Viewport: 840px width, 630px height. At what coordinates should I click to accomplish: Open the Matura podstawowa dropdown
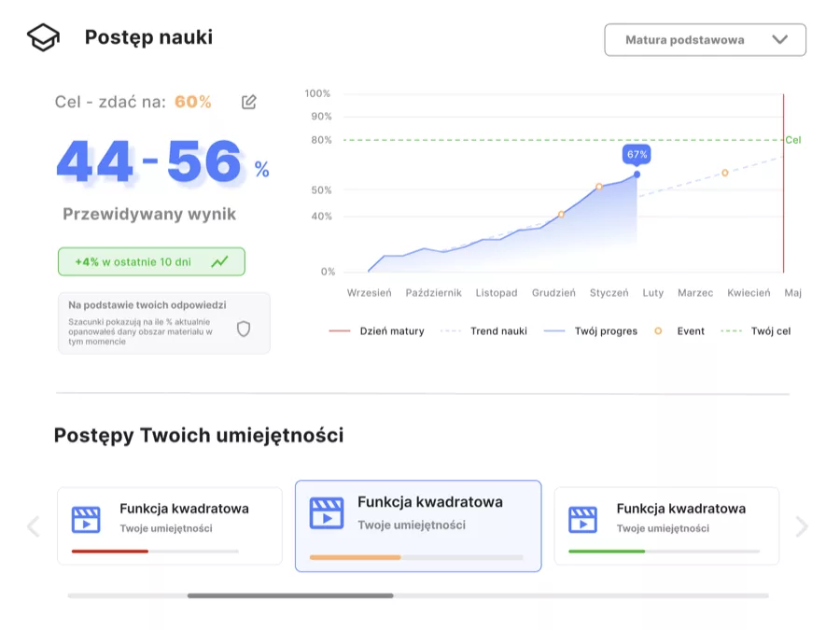pyautogui.click(x=705, y=39)
